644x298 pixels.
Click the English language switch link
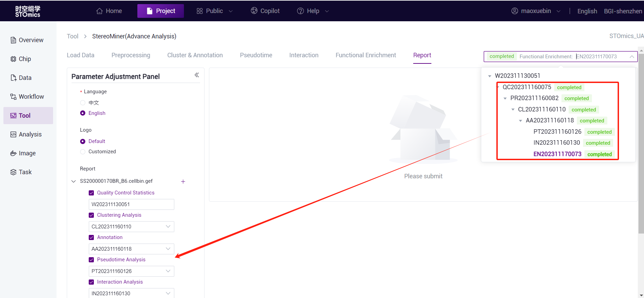[x=587, y=11]
